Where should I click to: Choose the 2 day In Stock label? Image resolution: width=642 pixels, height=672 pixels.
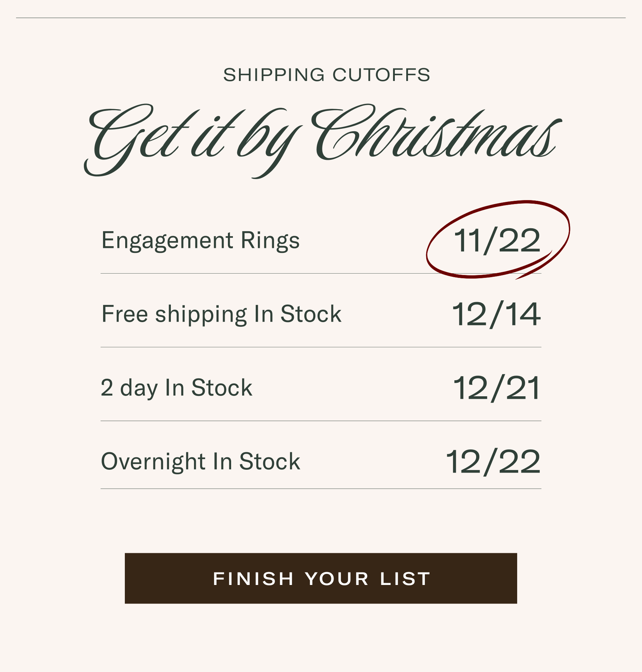click(177, 388)
